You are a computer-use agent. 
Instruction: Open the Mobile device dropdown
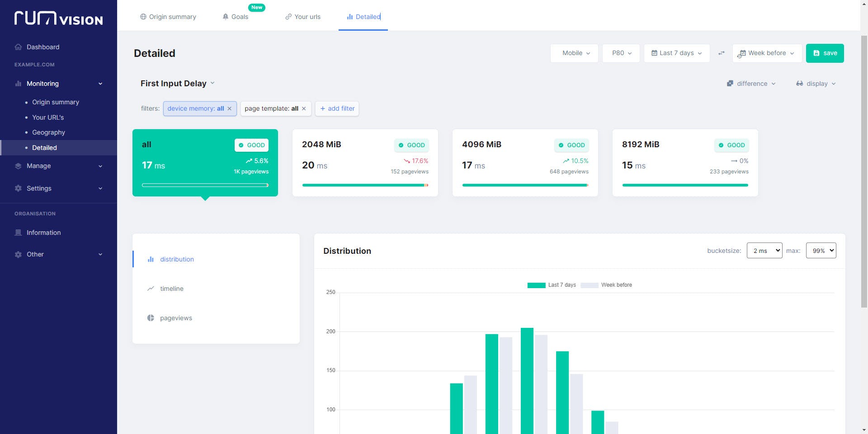(574, 53)
